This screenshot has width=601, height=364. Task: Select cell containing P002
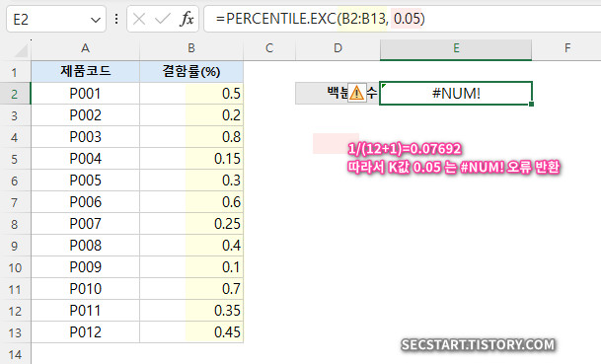(85, 115)
